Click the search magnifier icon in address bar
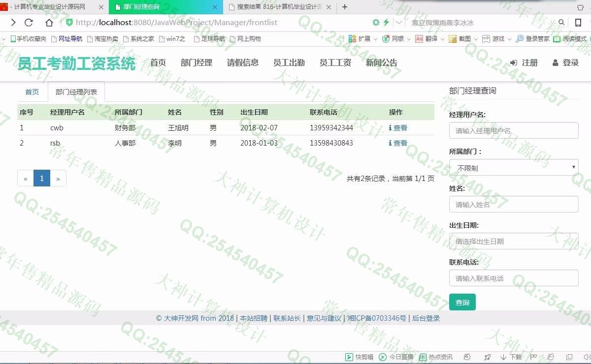Viewport: 591px width, 364px height. coord(562,23)
